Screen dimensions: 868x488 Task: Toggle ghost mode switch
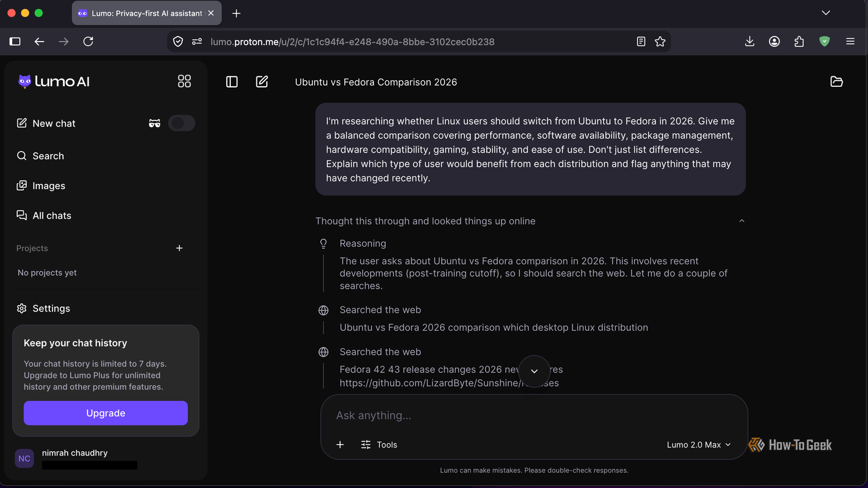[182, 123]
